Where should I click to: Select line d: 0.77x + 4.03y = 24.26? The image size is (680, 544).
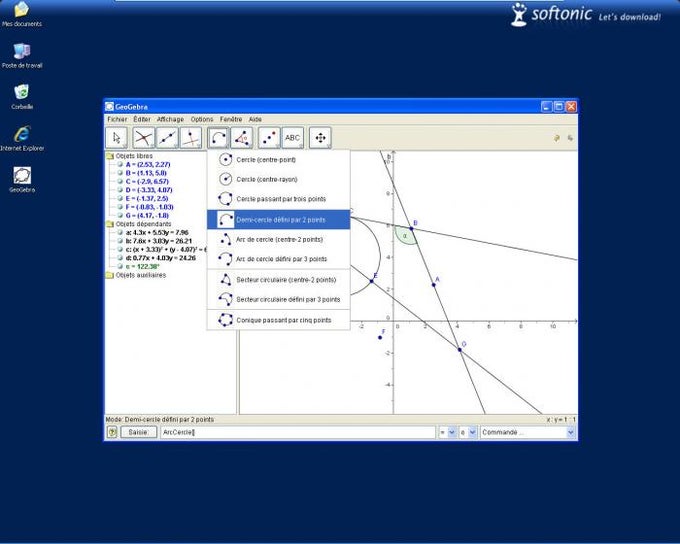pyautogui.click(x=160, y=258)
